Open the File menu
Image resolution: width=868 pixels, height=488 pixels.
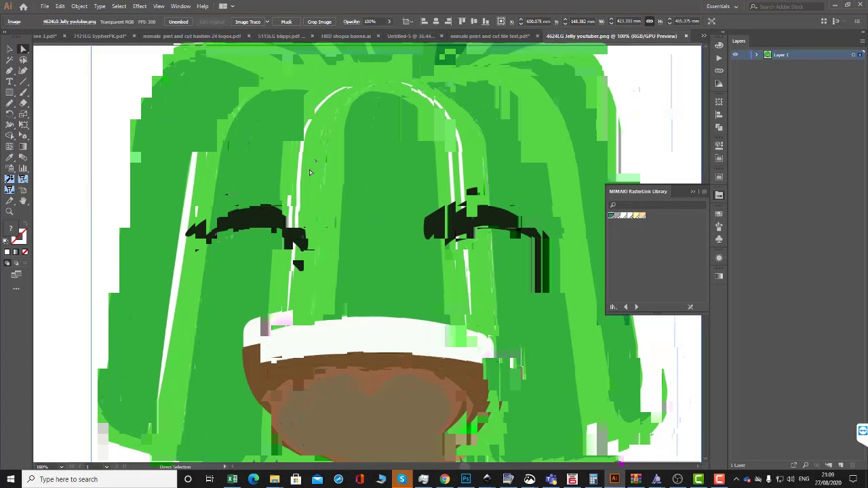click(45, 6)
